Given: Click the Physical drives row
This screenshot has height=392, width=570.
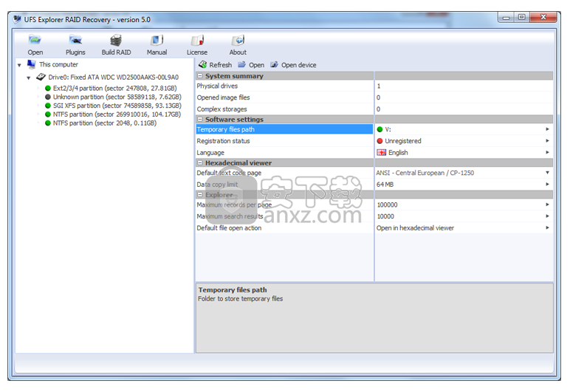Looking at the screenshot, I should (x=284, y=86).
